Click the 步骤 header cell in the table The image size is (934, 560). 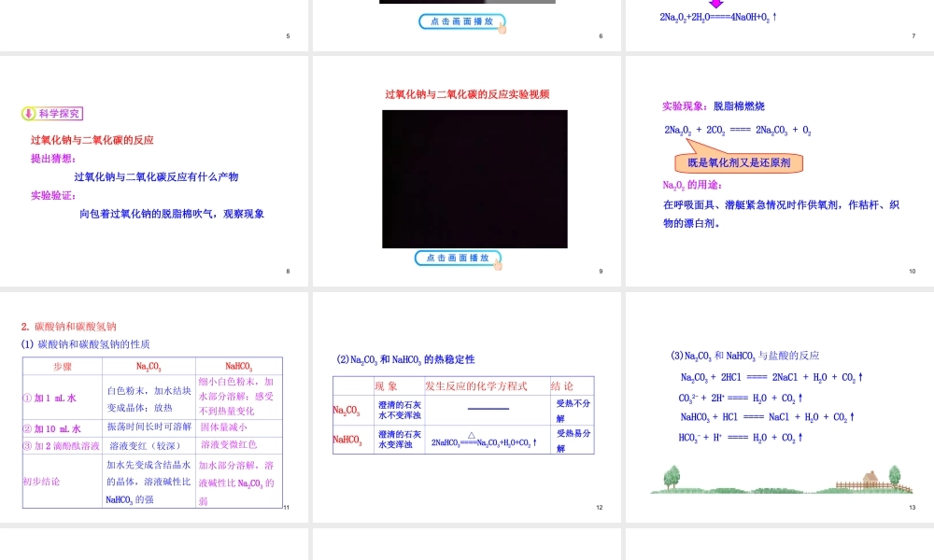click(63, 366)
